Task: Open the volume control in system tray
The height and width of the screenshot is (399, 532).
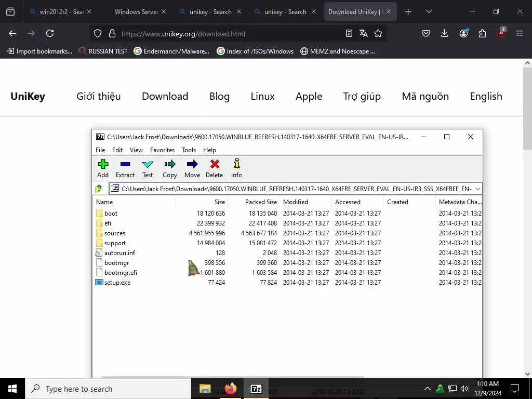Action: pos(464,389)
